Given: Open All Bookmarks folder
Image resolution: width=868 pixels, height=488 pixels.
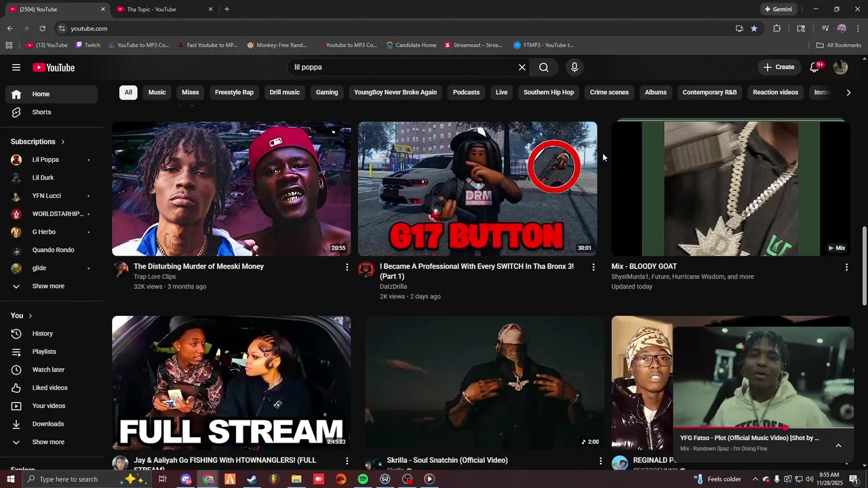Looking at the screenshot, I should coord(839,45).
